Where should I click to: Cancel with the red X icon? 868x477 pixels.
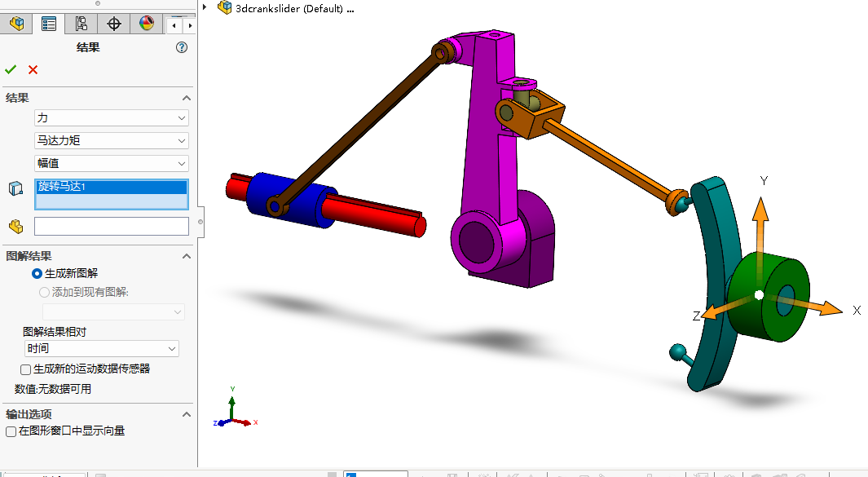click(33, 70)
